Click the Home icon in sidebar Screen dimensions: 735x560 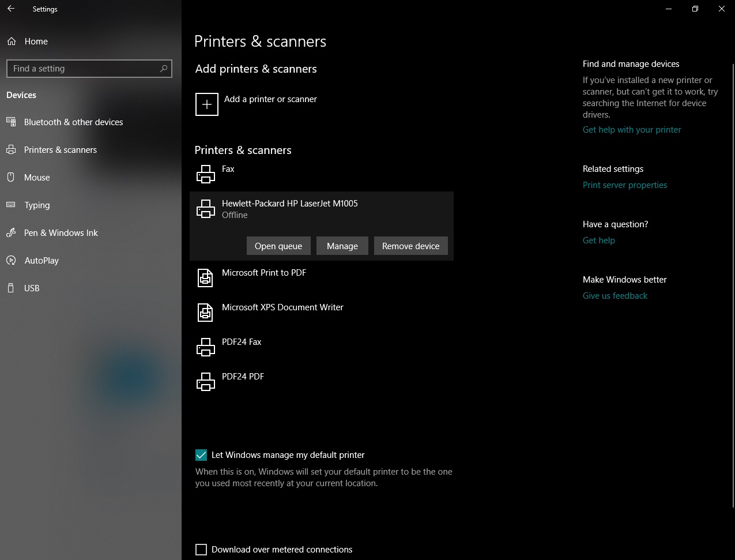click(12, 42)
